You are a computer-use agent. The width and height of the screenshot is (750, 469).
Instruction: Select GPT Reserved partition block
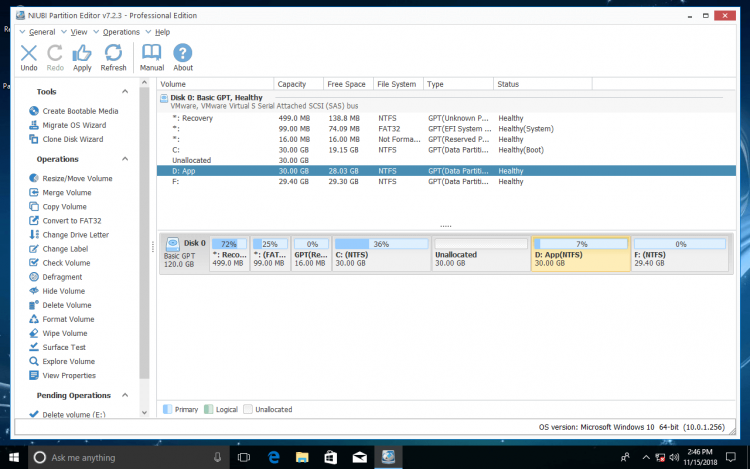pos(311,254)
